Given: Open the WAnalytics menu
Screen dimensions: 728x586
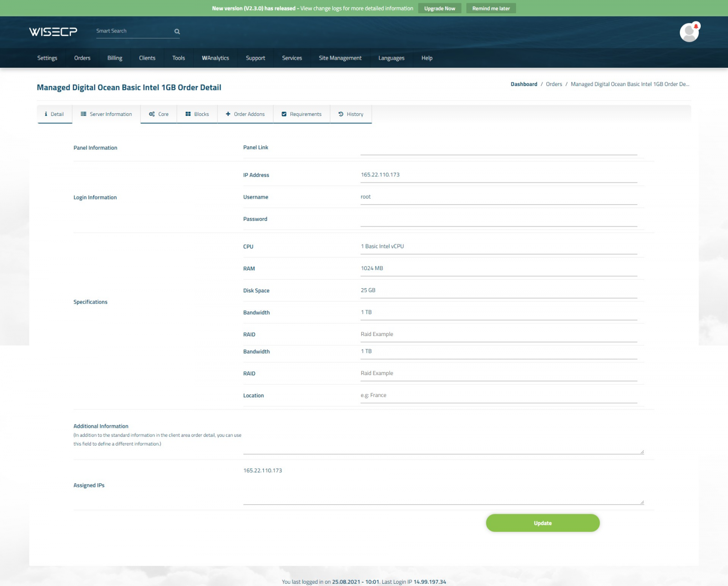Looking at the screenshot, I should point(216,58).
